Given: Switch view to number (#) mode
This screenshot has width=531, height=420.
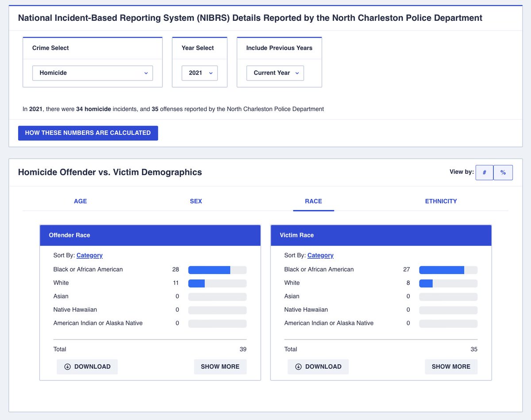Looking at the screenshot, I should tap(485, 172).
